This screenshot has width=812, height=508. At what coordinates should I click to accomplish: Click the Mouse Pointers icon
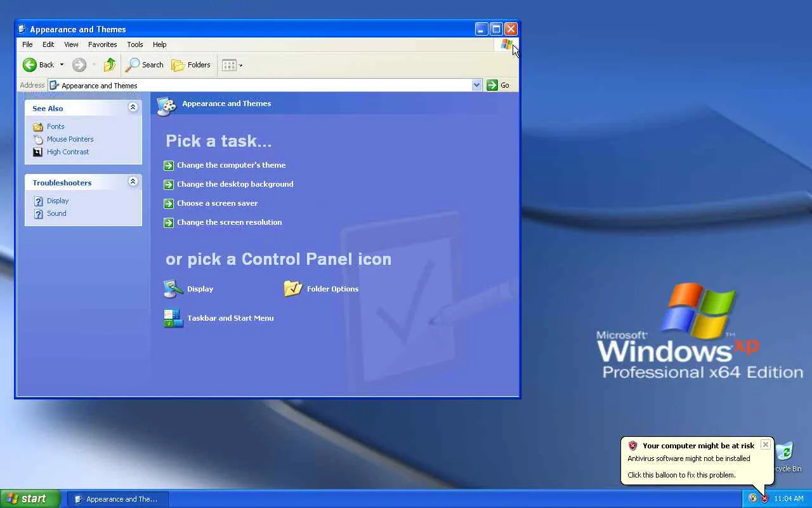tap(38, 139)
